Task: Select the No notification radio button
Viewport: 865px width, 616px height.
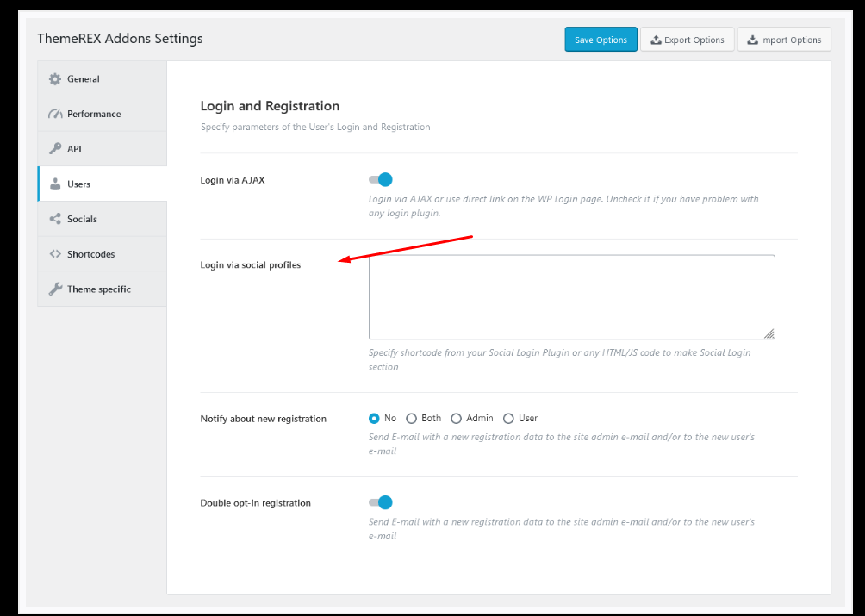Action: click(374, 418)
